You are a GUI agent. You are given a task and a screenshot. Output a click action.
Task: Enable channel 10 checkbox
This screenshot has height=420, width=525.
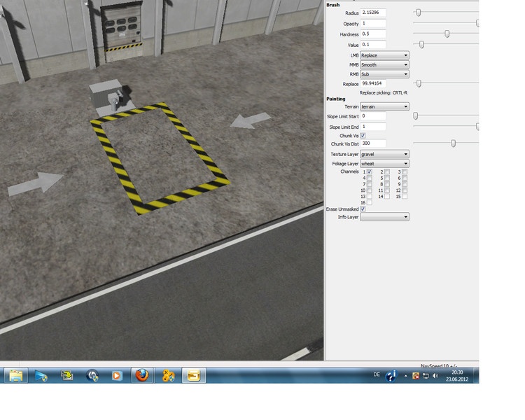pos(370,190)
